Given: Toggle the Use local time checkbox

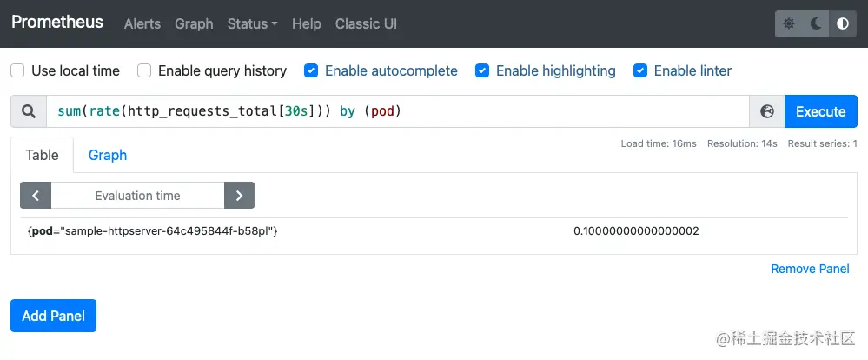Looking at the screenshot, I should coord(17,70).
